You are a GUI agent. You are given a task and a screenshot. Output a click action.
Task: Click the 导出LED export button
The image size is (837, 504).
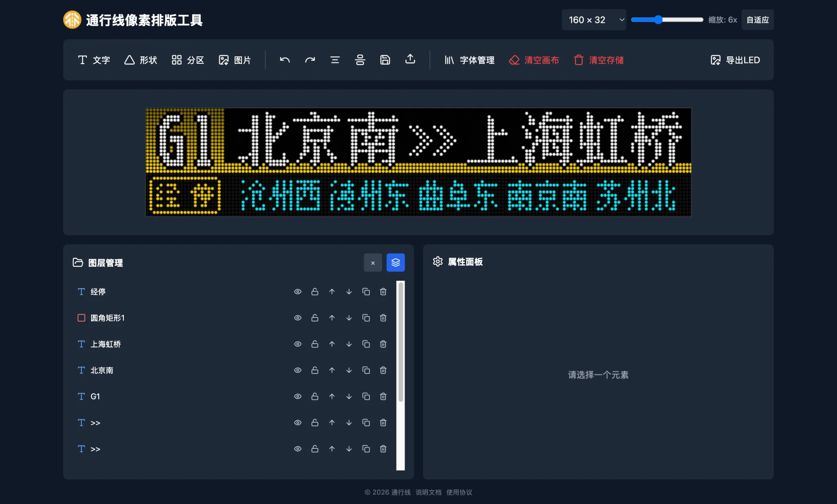tap(734, 60)
